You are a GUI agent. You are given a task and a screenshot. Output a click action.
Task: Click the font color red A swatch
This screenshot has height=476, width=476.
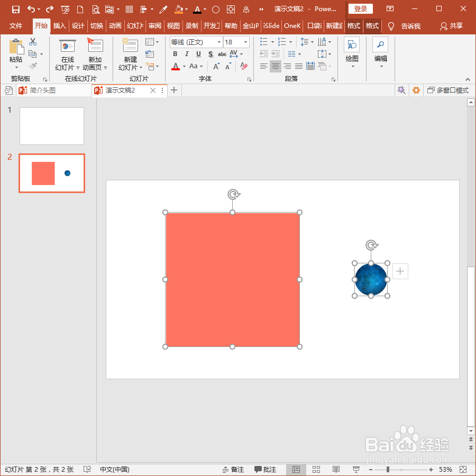176,66
